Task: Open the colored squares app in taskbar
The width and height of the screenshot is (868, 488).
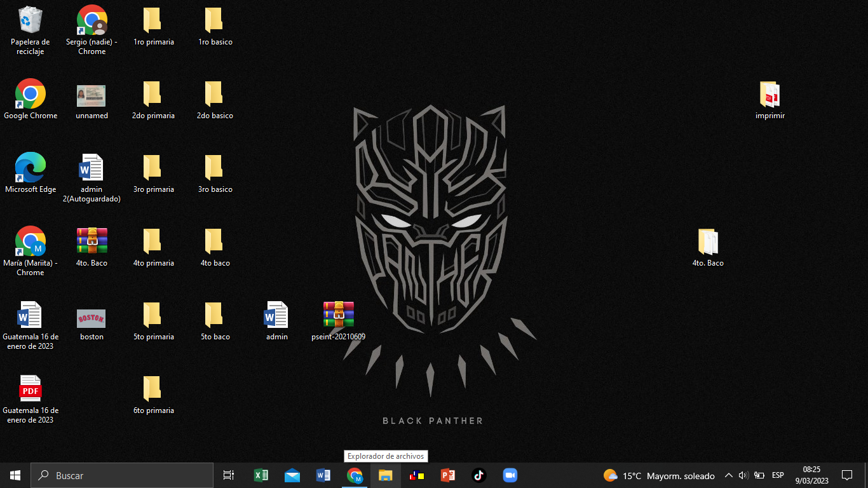Action: pos(417,475)
